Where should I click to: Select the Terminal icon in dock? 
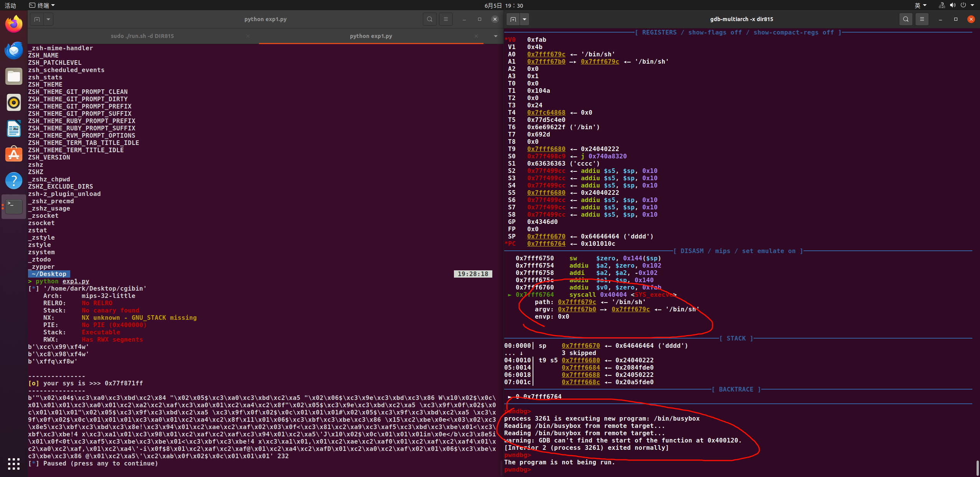(x=14, y=207)
